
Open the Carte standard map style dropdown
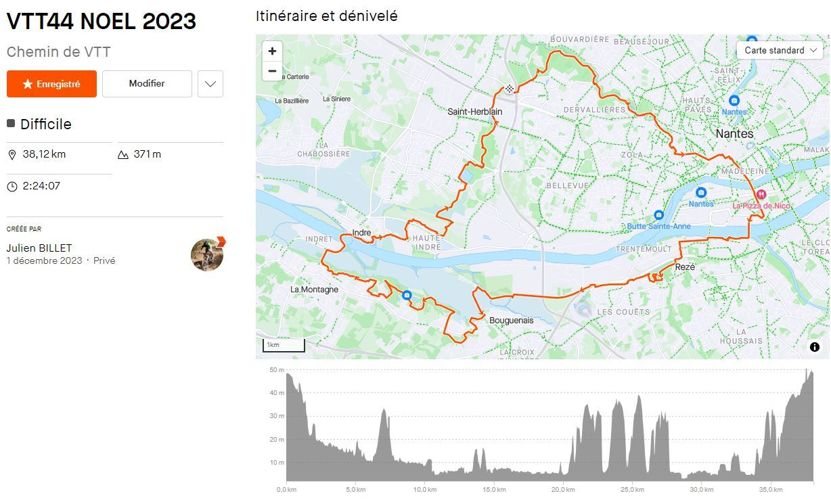pyautogui.click(x=781, y=50)
